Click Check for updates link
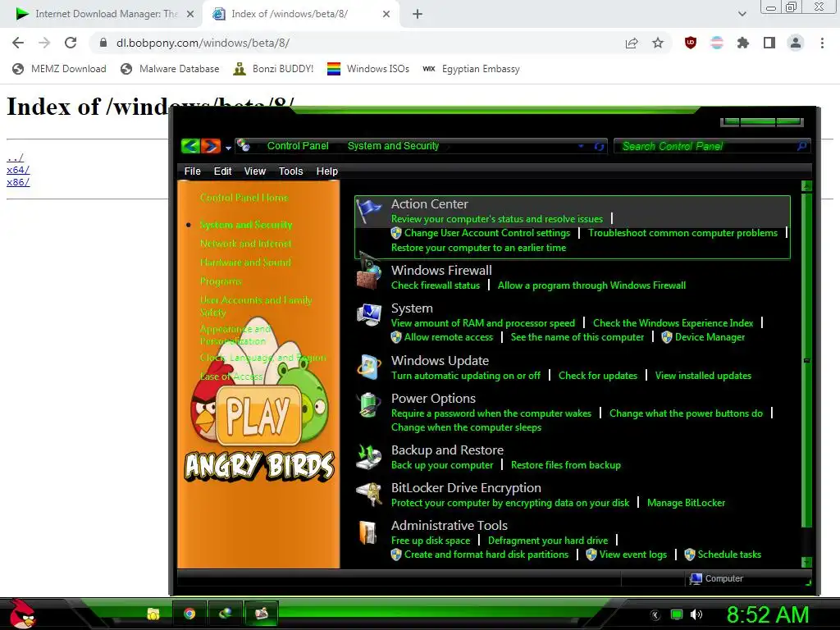The image size is (840, 630). pyautogui.click(x=598, y=376)
